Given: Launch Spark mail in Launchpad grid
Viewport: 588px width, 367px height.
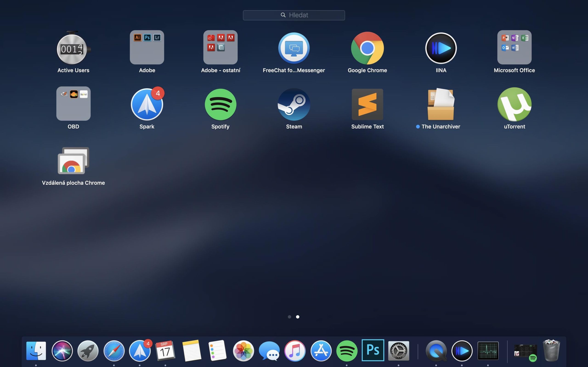Looking at the screenshot, I should (x=147, y=104).
